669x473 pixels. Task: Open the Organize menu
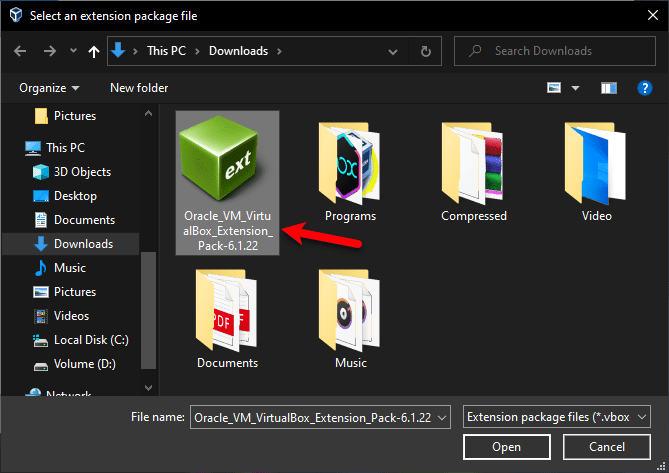pyautogui.click(x=49, y=88)
